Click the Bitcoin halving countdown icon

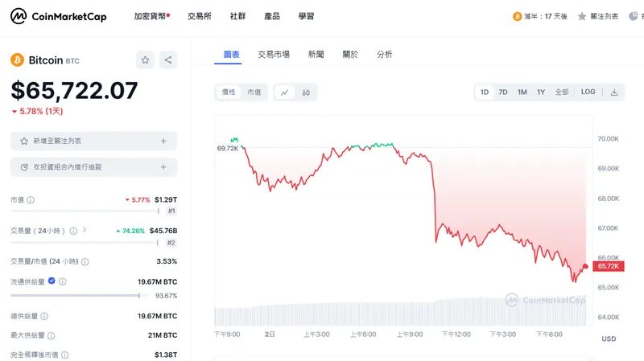tap(517, 16)
